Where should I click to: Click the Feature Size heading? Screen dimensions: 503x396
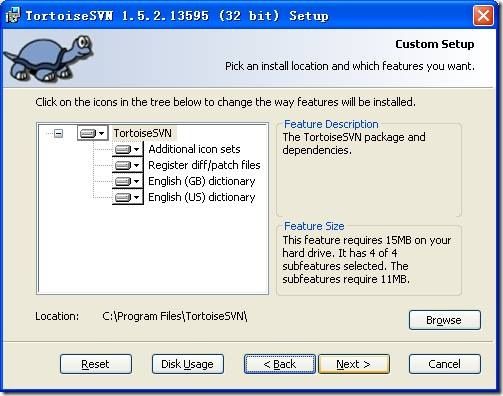(x=314, y=226)
